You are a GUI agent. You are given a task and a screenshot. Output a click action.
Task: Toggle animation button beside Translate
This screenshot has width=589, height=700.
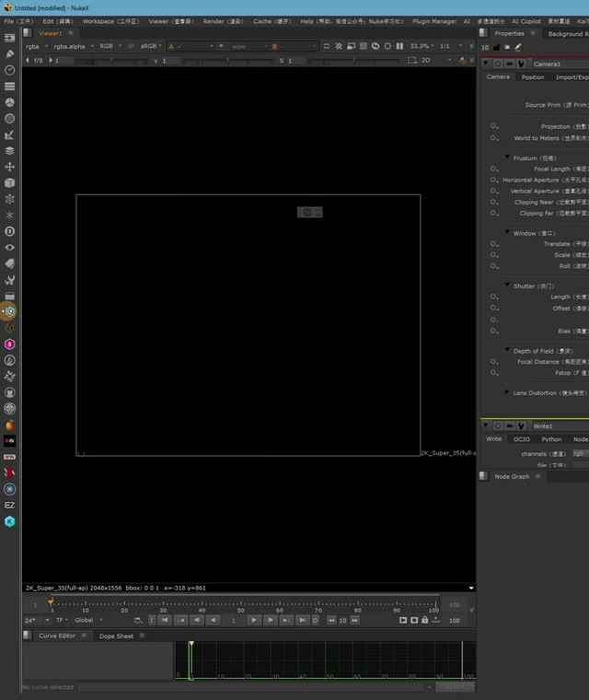tap(494, 244)
